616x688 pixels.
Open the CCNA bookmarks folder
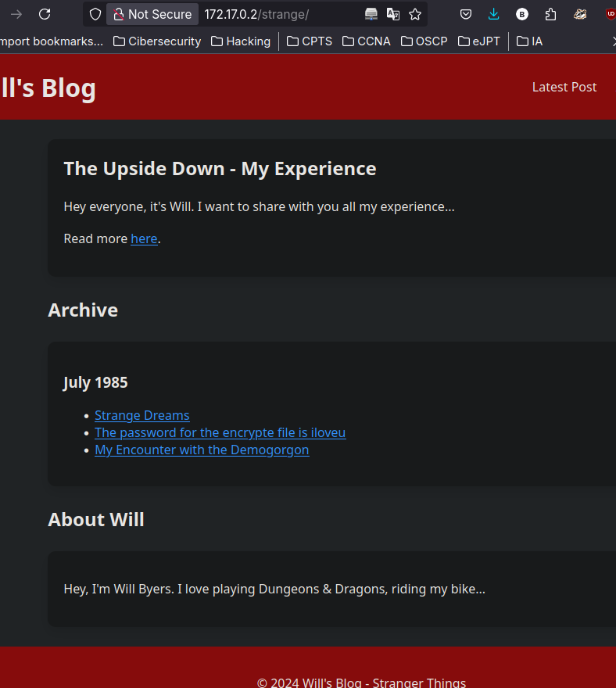(366, 41)
